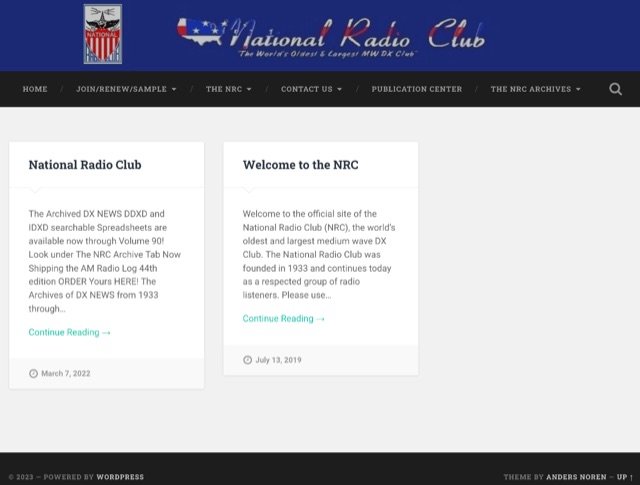This screenshot has height=485, width=640.
Task: Open the Welcome to the NRC post title
Action: pos(301,165)
